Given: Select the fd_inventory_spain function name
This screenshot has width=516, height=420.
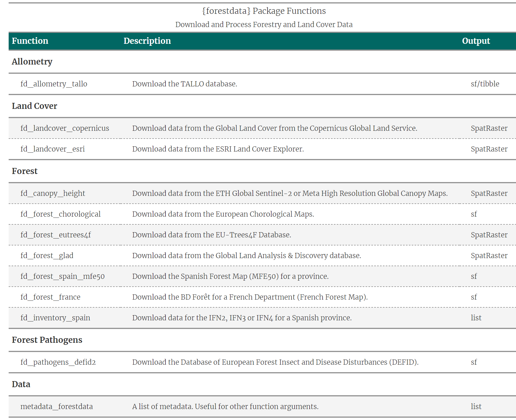Looking at the screenshot, I should 55,318.
